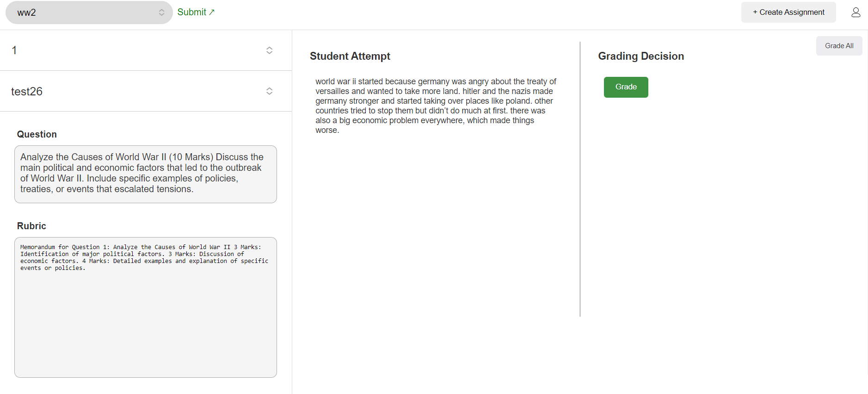Open the user profile icon

(x=856, y=13)
